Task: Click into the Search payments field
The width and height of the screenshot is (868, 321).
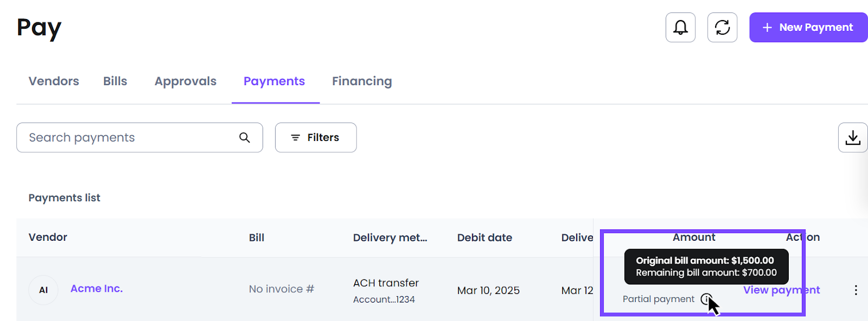Action: pyautogui.click(x=139, y=137)
